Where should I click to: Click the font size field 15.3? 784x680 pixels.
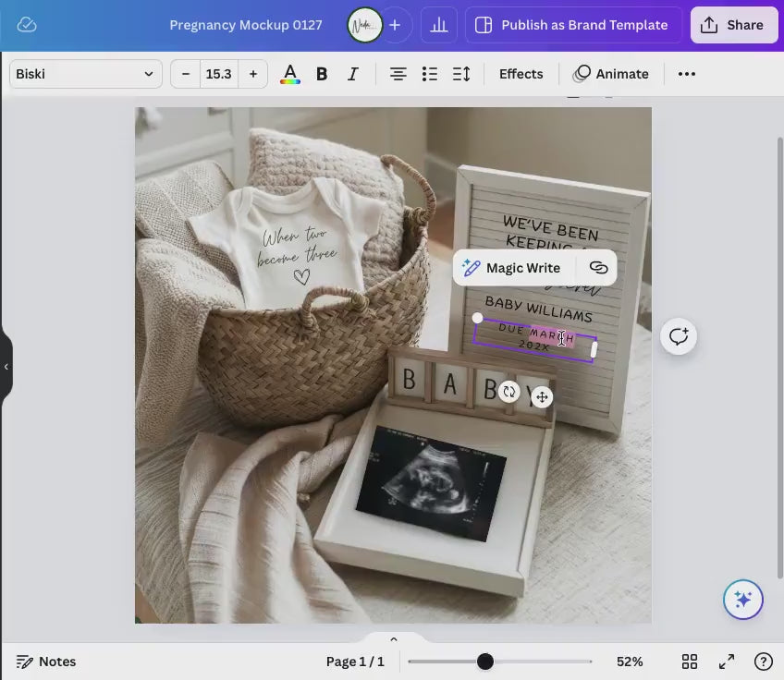[219, 74]
